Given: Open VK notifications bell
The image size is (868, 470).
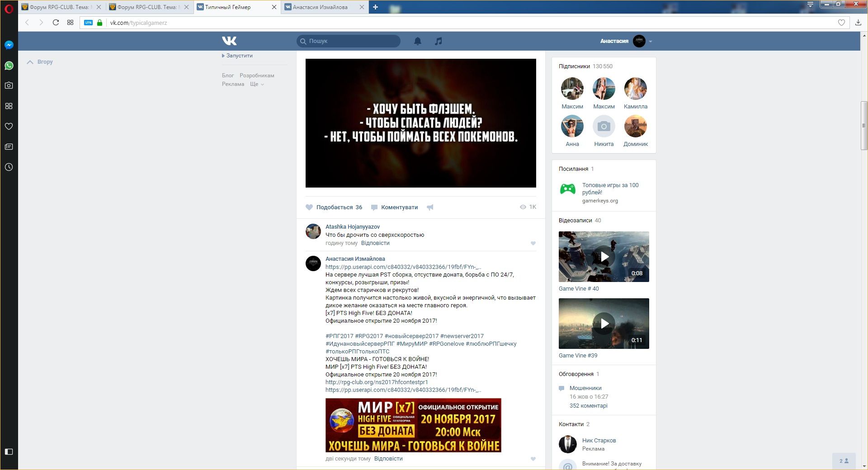Looking at the screenshot, I should coord(417,41).
